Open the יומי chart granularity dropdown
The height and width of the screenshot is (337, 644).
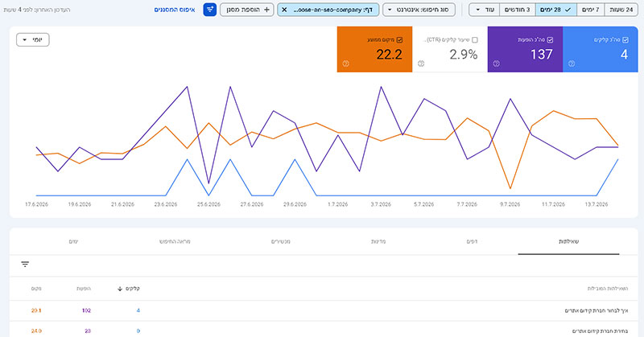pyautogui.click(x=33, y=40)
